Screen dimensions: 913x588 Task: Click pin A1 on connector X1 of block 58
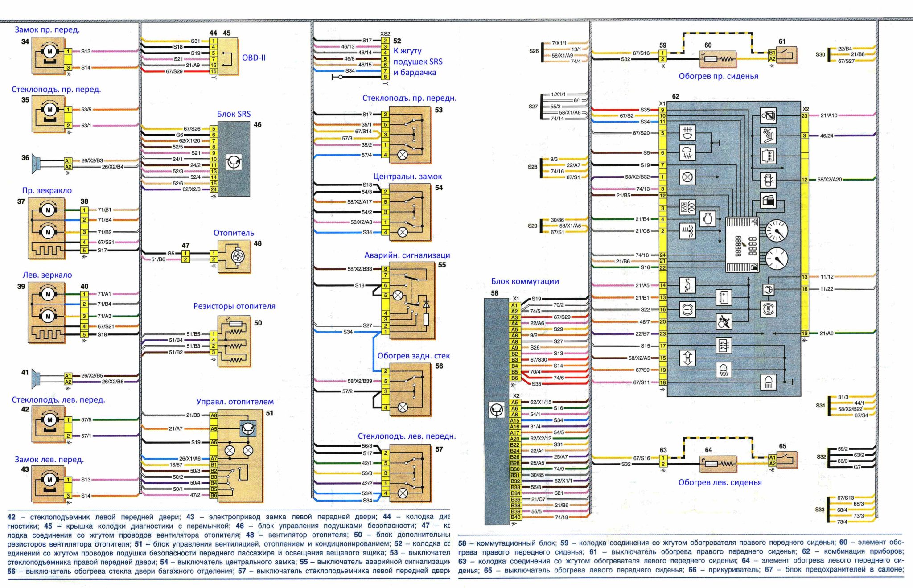[x=514, y=305]
